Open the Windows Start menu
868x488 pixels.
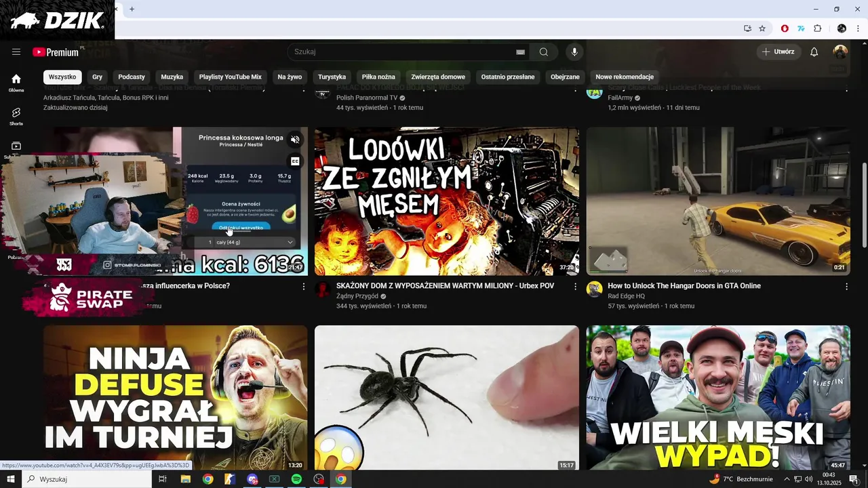point(11,479)
